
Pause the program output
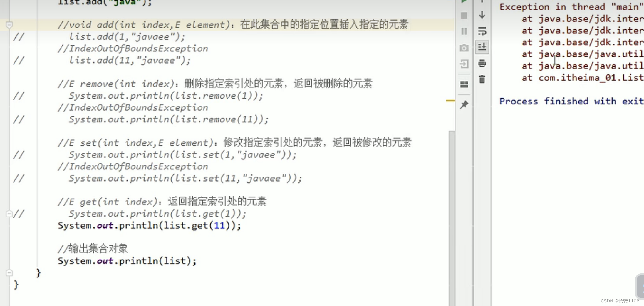[464, 31]
